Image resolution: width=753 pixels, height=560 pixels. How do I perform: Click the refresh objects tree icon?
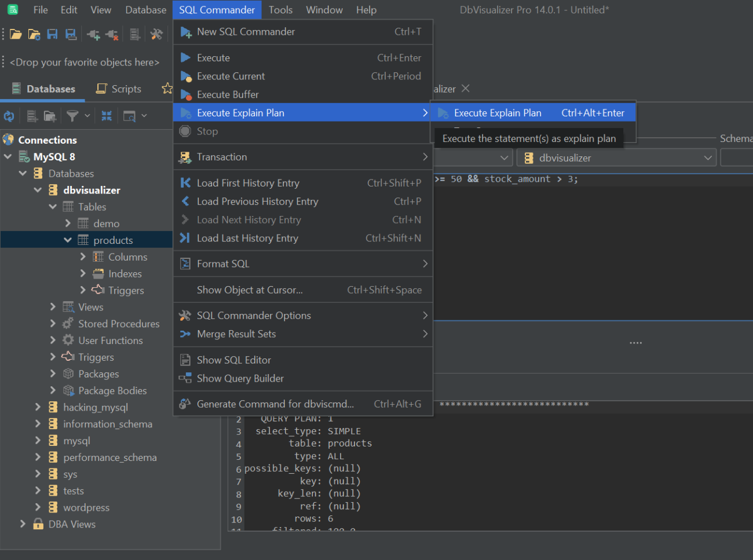coord(9,116)
